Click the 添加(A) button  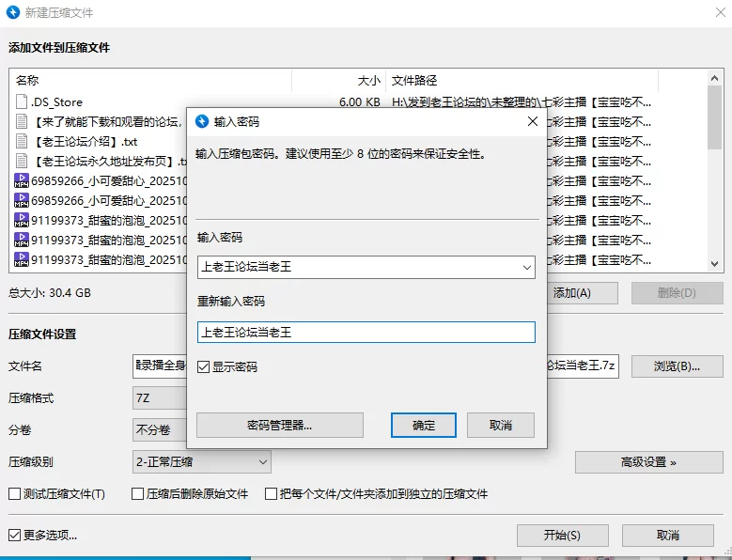point(582,293)
